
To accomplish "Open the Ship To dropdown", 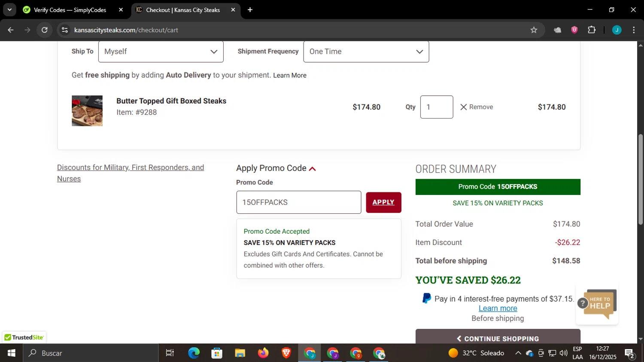I will pos(161,52).
